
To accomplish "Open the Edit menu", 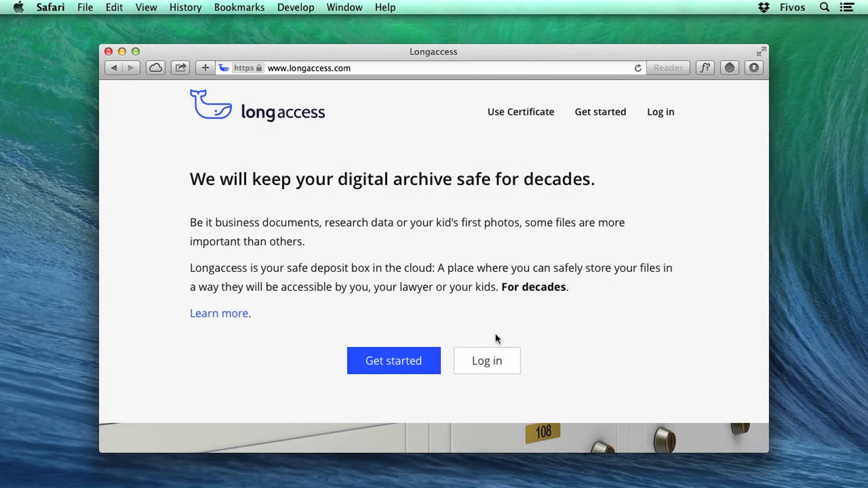I will click(114, 7).
